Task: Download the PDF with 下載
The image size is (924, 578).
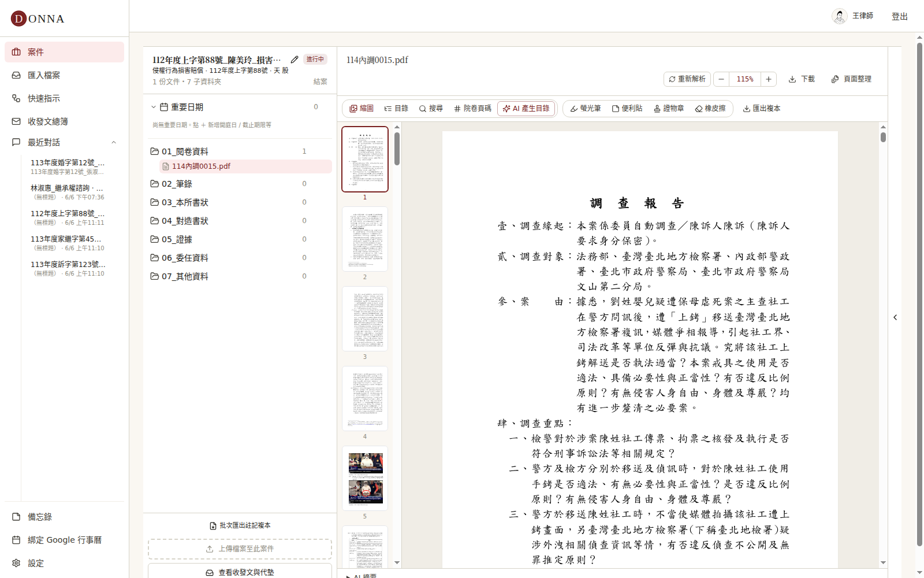Action: pos(802,79)
